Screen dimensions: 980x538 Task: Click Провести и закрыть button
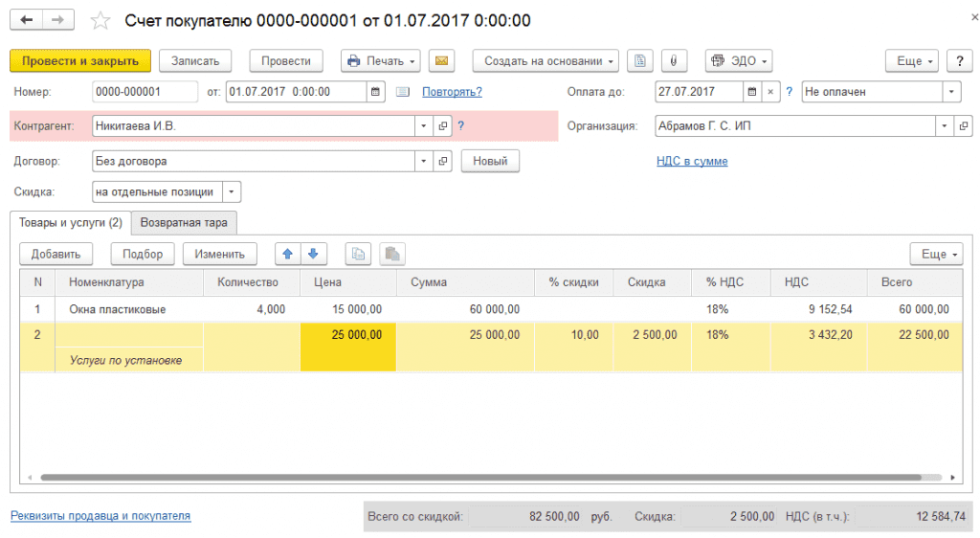[80, 61]
